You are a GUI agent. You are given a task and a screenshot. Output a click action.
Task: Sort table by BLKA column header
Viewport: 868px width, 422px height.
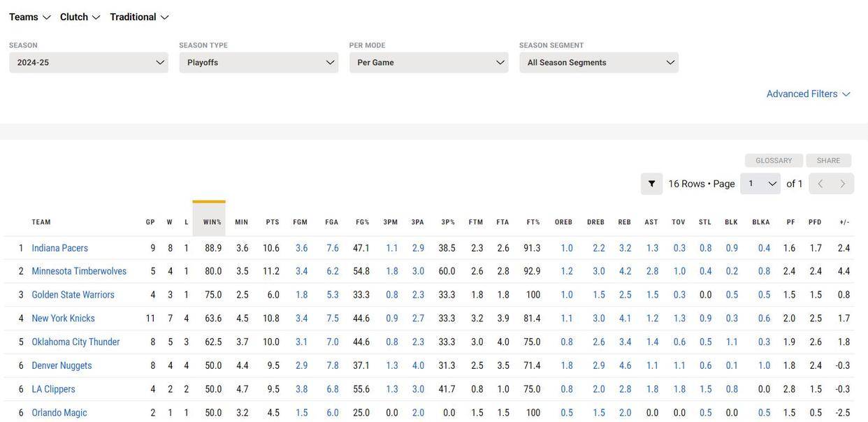click(761, 222)
